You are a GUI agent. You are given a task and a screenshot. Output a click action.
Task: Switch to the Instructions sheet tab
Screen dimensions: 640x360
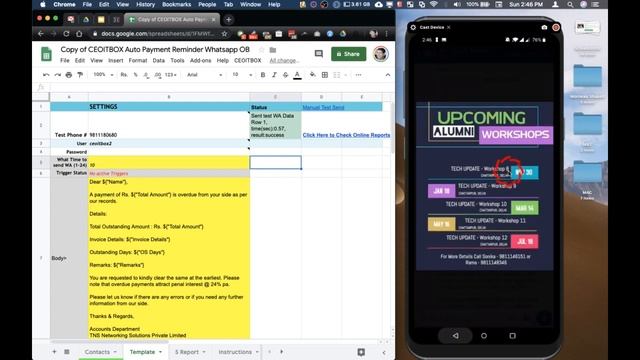pos(235,352)
